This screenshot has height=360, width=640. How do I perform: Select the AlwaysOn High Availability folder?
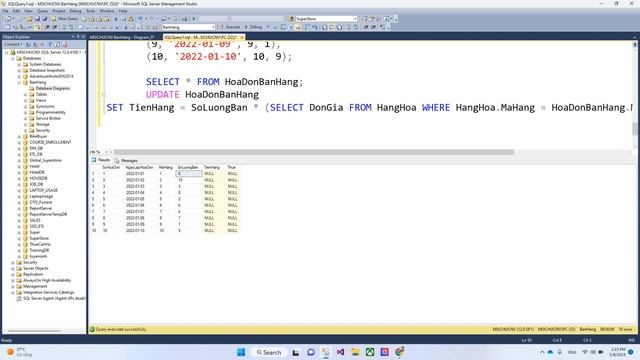click(47, 280)
